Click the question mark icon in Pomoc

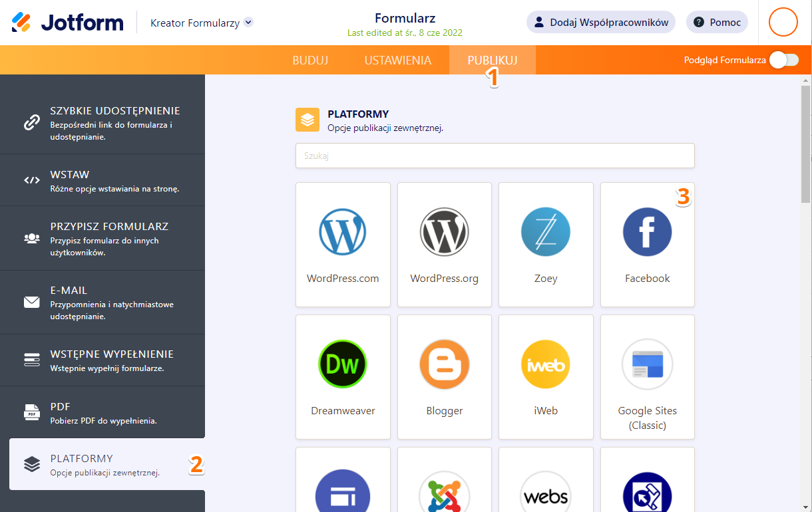pyautogui.click(x=698, y=22)
